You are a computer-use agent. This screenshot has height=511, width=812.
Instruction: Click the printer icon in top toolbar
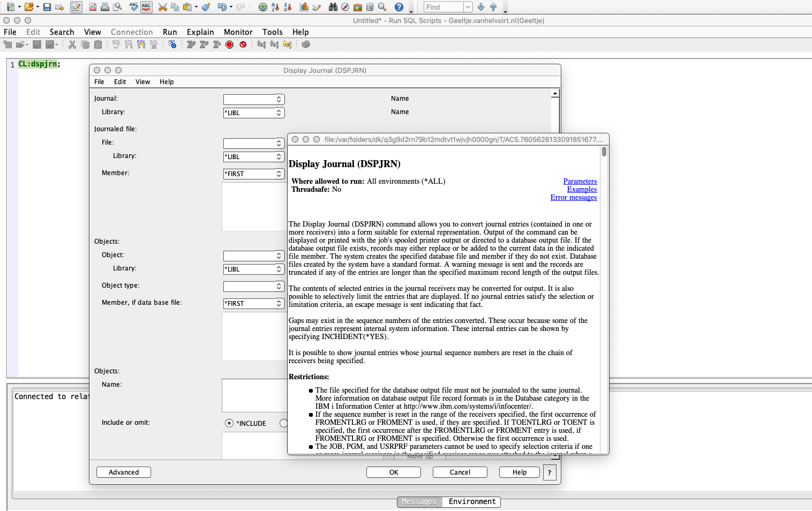(105, 7)
